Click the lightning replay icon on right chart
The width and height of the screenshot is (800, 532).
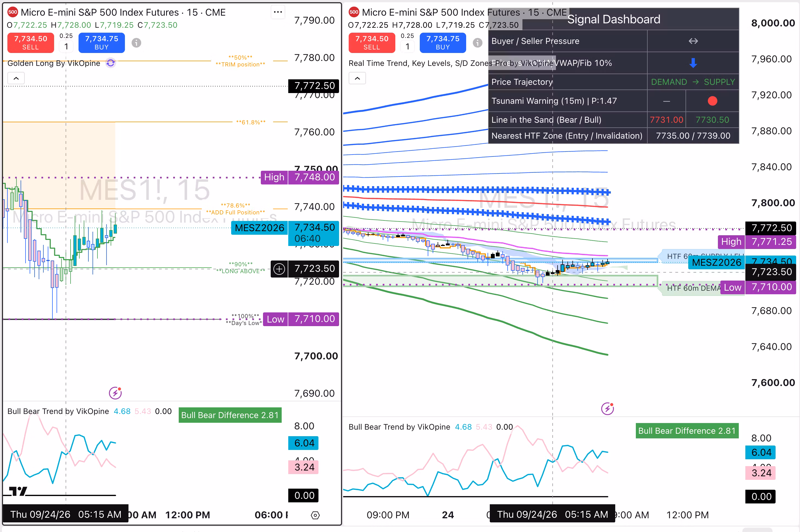[x=607, y=408]
